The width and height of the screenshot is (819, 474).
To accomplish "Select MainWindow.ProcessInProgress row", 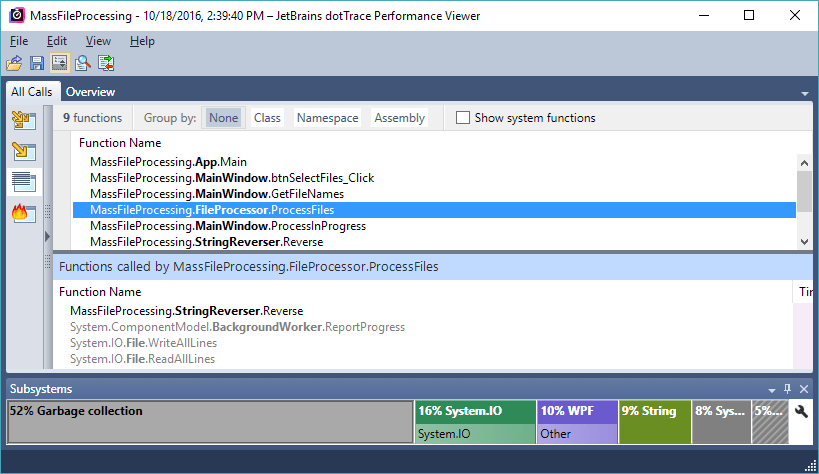I will [x=434, y=226].
